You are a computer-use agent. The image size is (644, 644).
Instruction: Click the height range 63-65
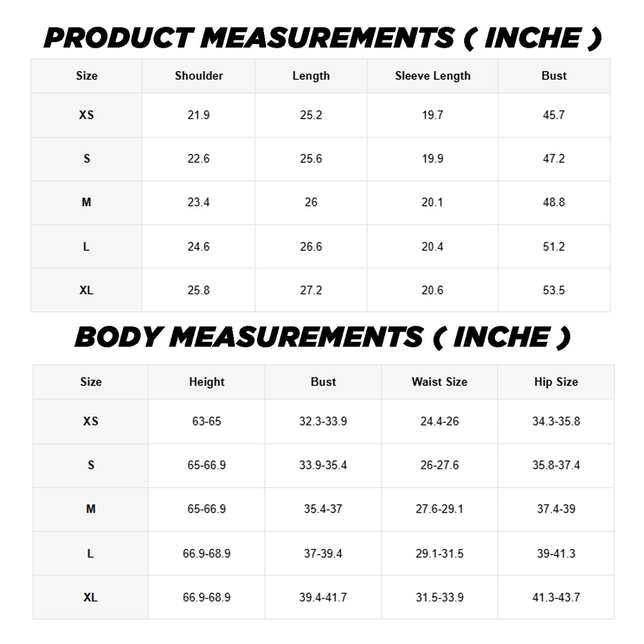tap(207, 421)
